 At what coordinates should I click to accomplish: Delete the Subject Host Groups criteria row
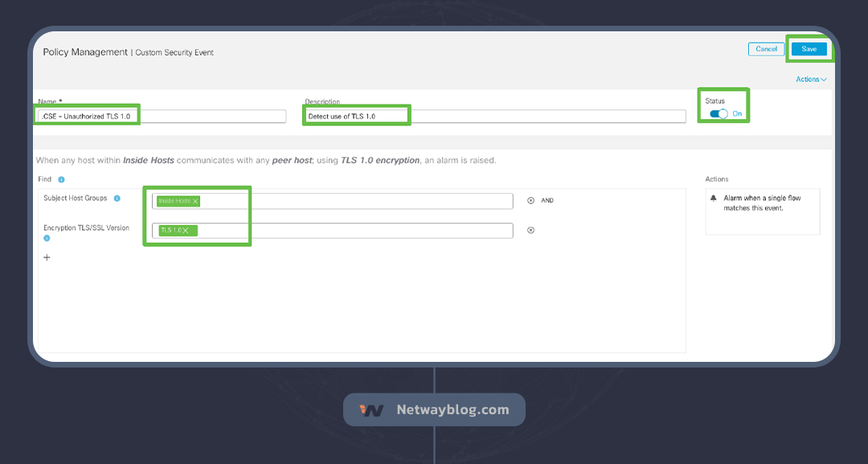pyautogui.click(x=530, y=200)
